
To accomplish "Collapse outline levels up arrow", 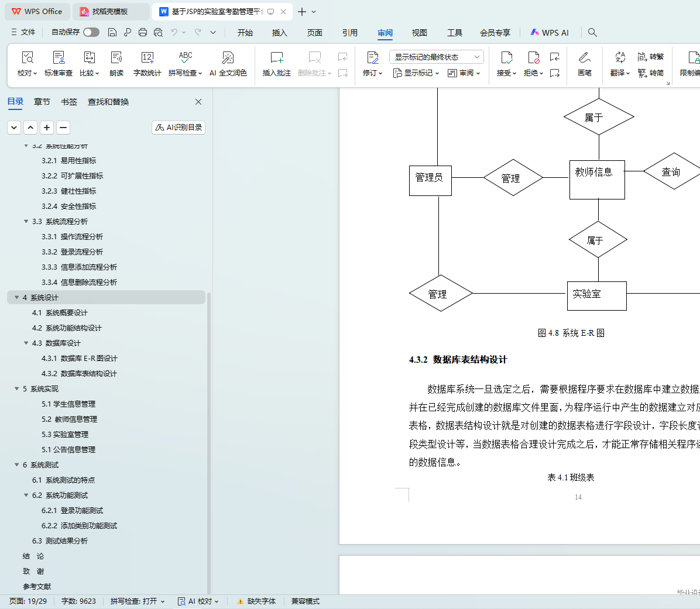I will coord(30,128).
